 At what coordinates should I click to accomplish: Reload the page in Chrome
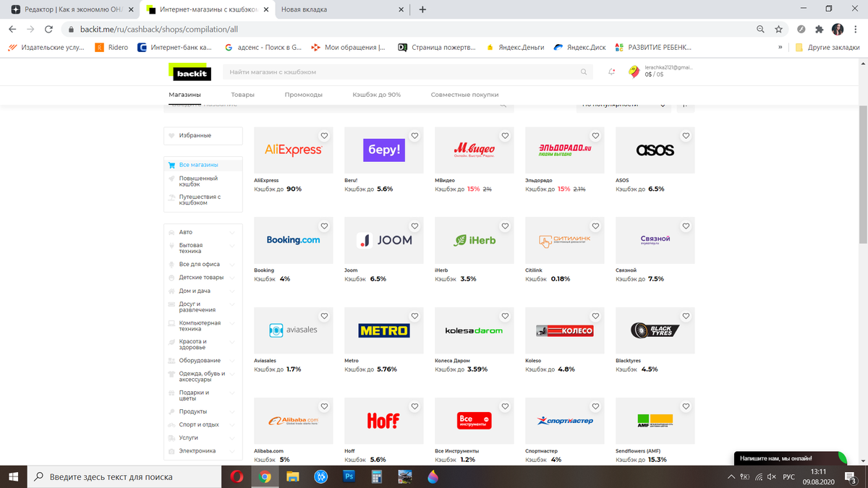48,30
